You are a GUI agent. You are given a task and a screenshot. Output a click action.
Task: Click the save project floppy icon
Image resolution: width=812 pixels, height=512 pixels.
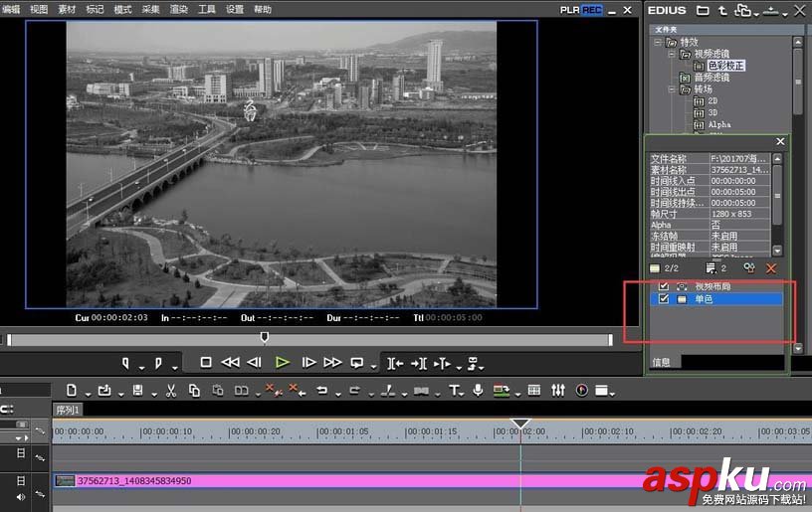tap(137, 390)
